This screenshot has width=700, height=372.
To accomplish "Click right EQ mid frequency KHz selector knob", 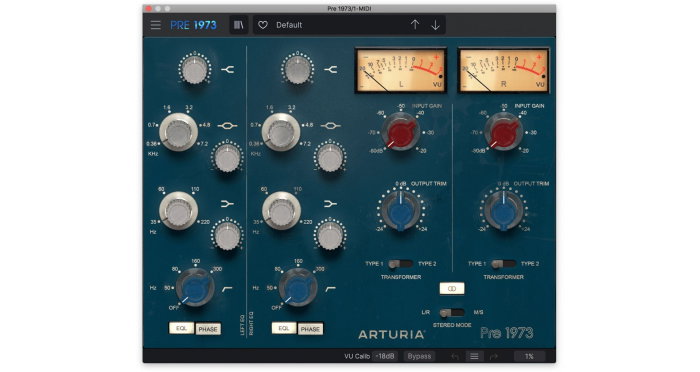I will 281,132.
